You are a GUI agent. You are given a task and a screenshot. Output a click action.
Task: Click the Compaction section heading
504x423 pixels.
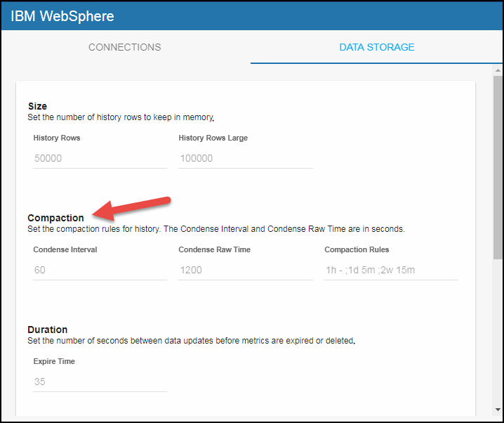click(x=55, y=218)
